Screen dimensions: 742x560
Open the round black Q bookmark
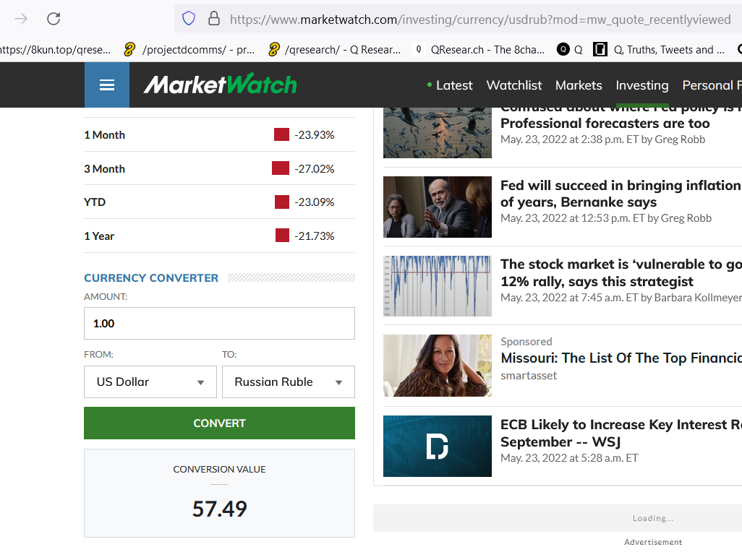(570, 50)
